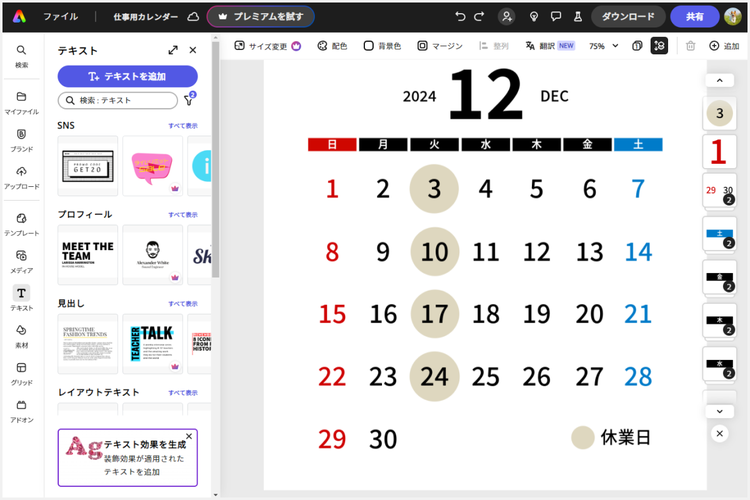Screen dimensions: 750x500
Task: Click the large 12 month heading
Action: (x=485, y=94)
